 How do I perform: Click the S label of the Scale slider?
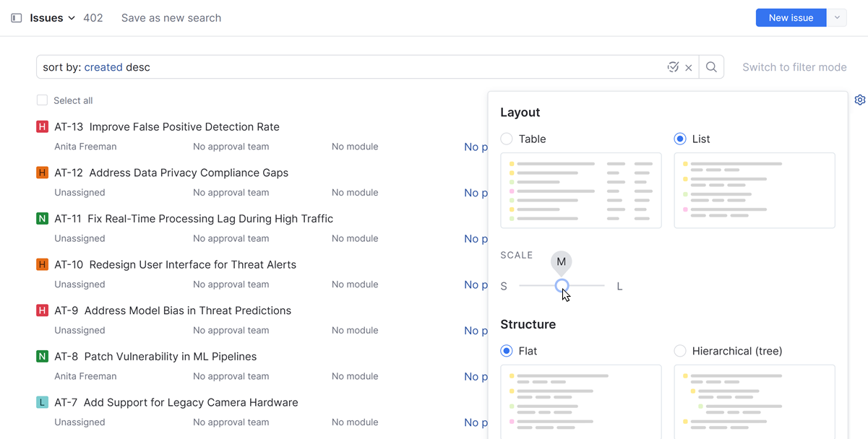(x=504, y=287)
